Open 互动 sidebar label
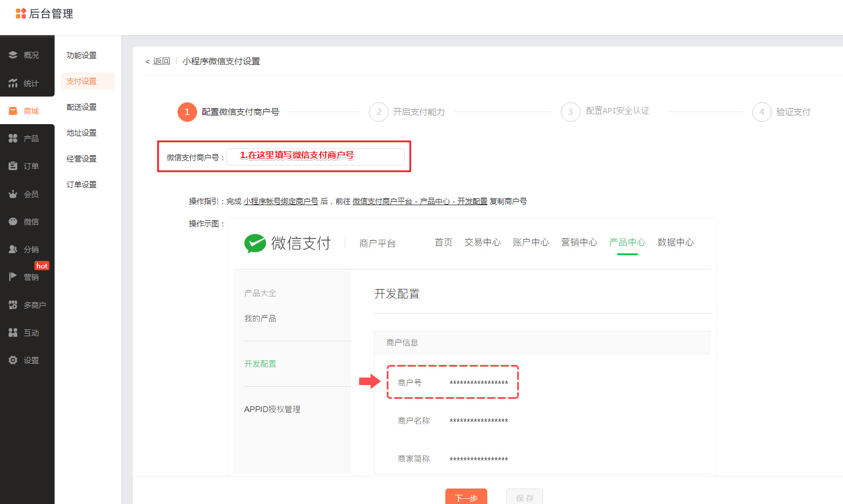The image size is (843, 504). point(31,333)
